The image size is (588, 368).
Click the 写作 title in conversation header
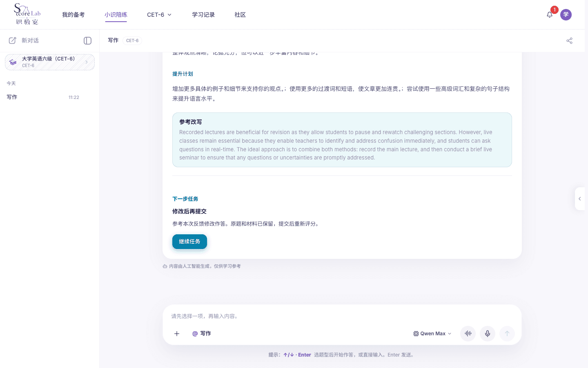113,40
